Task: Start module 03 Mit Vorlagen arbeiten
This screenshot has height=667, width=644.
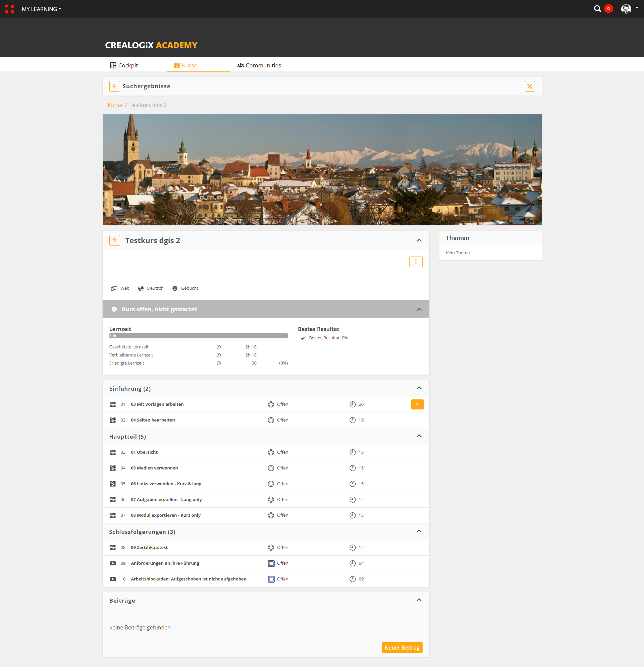Action: coord(417,404)
